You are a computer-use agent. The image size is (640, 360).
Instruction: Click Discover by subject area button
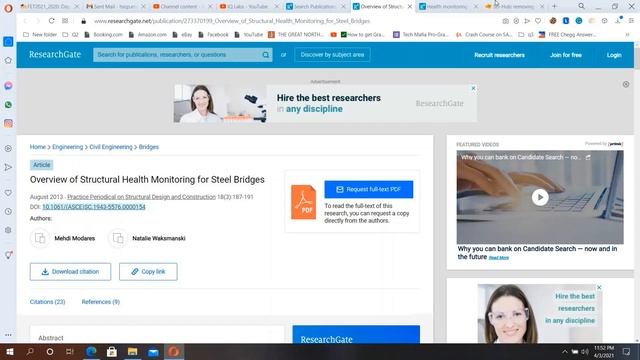pyautogui.click(x=332, y=55)
